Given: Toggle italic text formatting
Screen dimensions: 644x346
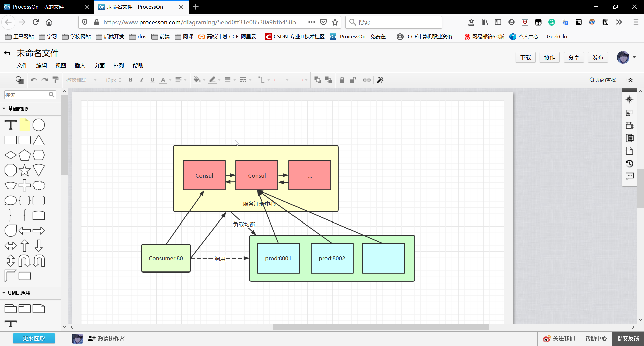Looking at the screenshot, I should 142,80.
